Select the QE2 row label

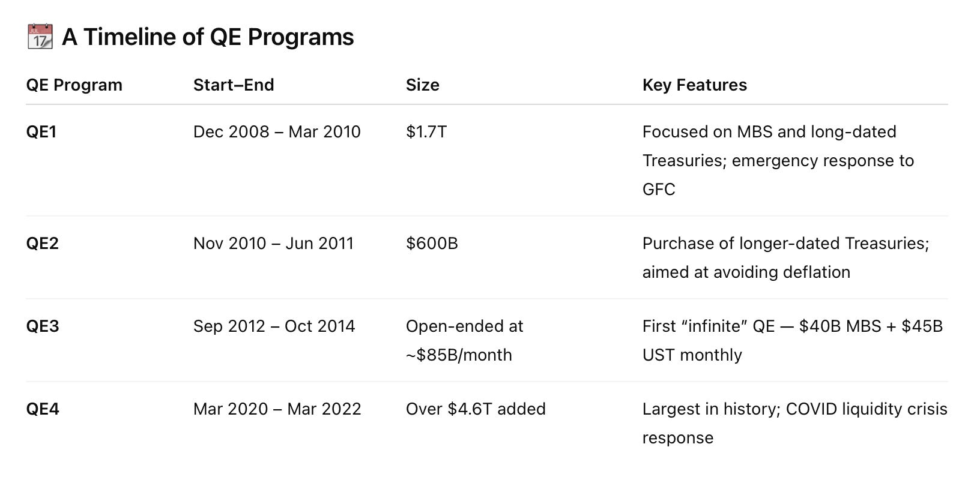tap(43, 244)
